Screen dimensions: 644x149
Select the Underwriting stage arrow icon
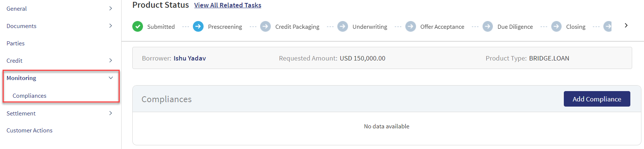[x=343, y=27]
